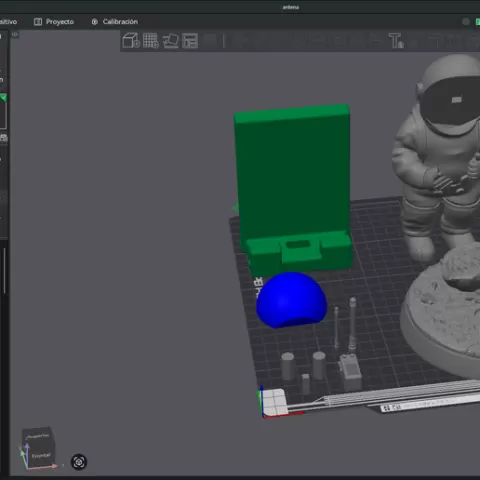Select the blue dome model
The image size is (480, 480).
coord(291,300)
